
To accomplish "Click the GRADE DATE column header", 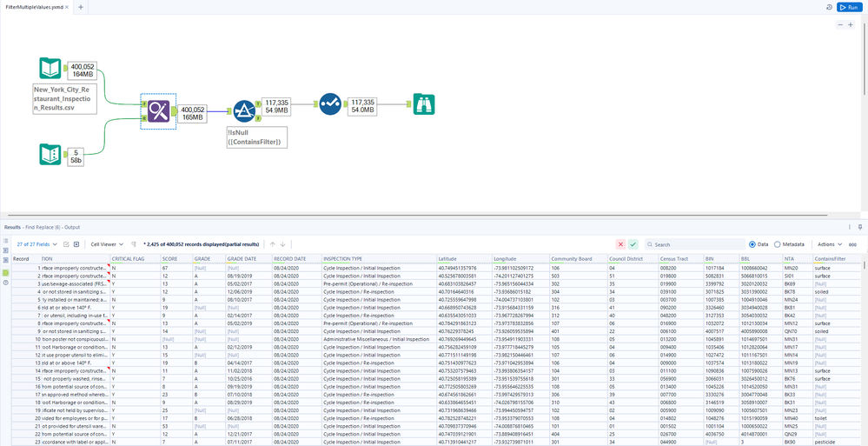I will pyautogui.click(x=248, y=259).
